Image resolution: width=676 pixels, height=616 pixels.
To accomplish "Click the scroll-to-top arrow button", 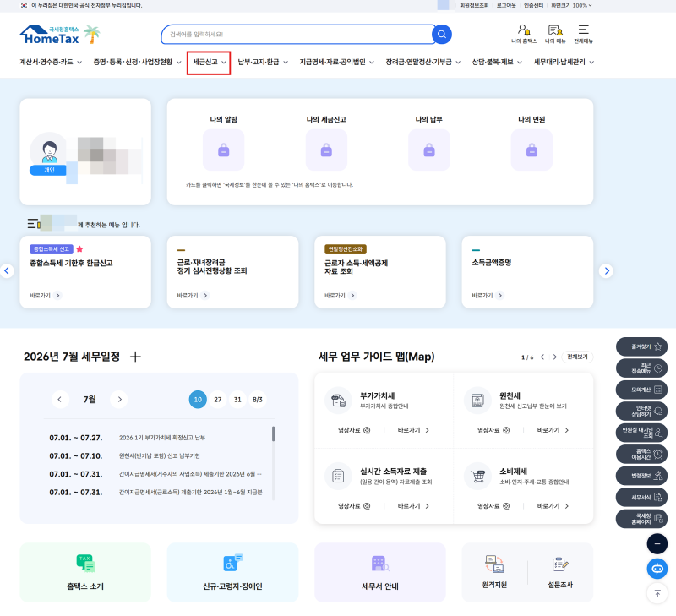I will point(657,594).
